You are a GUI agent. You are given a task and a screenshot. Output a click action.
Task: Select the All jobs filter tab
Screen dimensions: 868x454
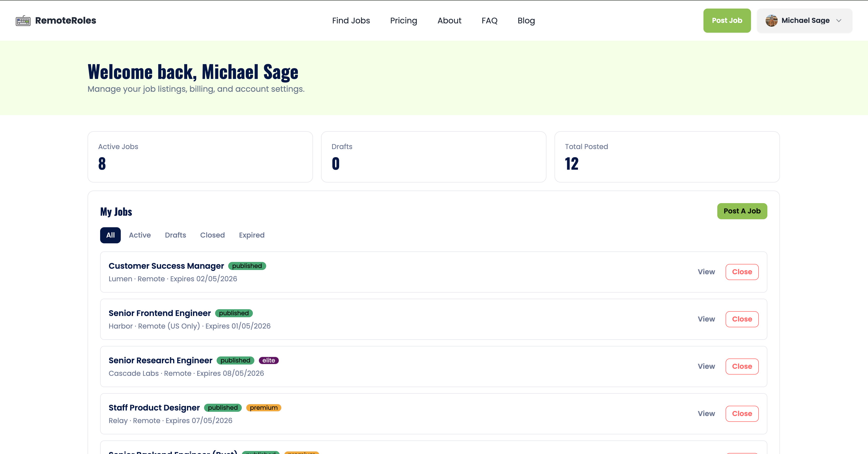tap(110, 235)
